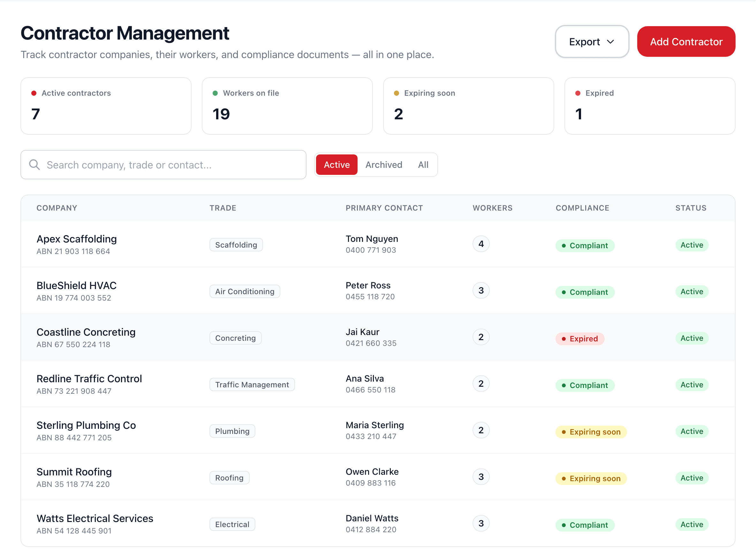Click BlueShield HVAC's Active status badge
Viewport: 756px width, 559px height.
(x=692, y=291)
